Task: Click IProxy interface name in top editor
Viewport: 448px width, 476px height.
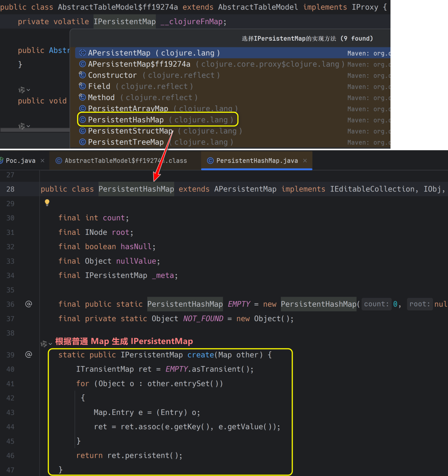Action: click(x=365, y=7)
